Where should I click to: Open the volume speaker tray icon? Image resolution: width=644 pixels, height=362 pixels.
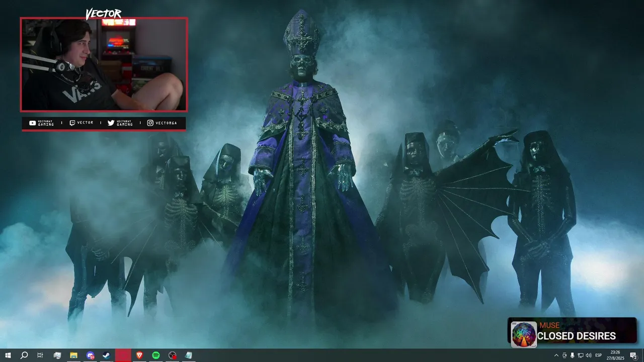coord(589,355)
